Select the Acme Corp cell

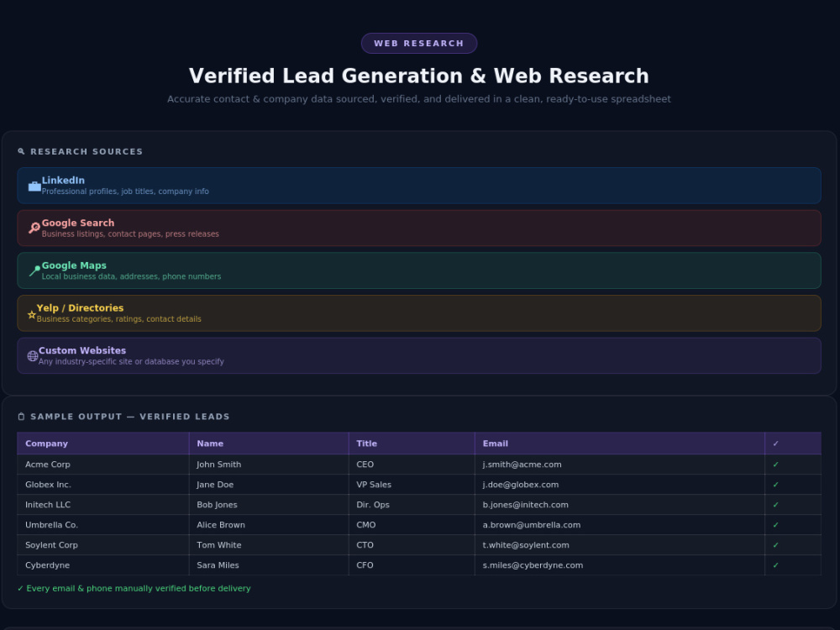tap(102, 465)
